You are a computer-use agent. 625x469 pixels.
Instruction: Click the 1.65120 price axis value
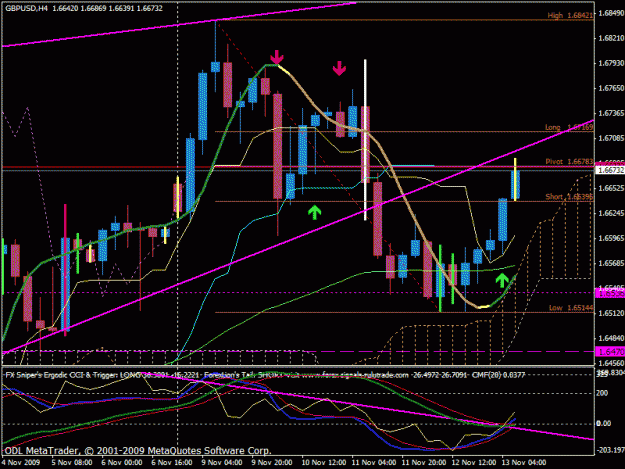point(611,313)
